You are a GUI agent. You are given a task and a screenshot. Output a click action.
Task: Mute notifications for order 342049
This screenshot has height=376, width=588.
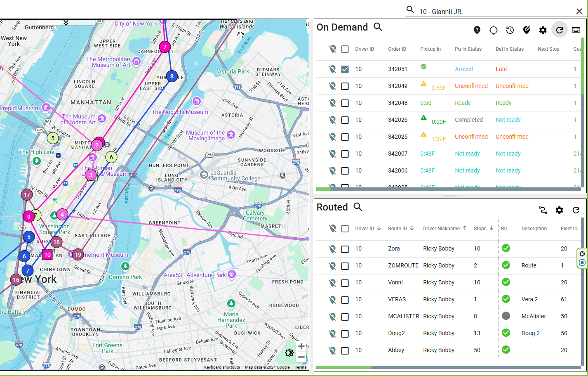(x=333, y=86)
